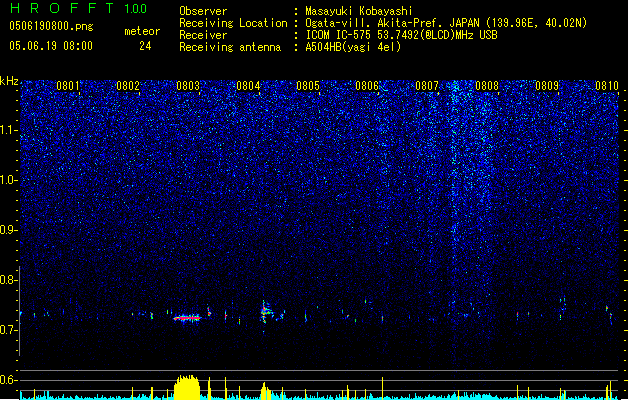Click the 0801 time marker
This screenshot has height=400, width=629.
coord(68,86)
